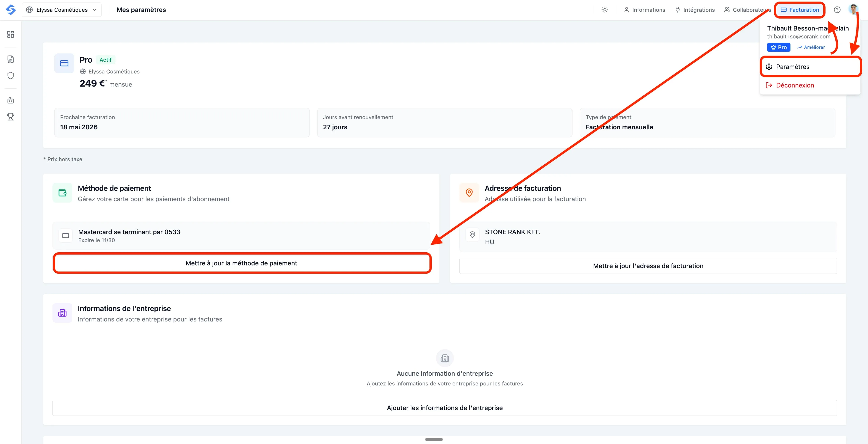Image resolution: width=868 pixels, height=444 pixels.
Task: Click the Méthode de paiement heading
Action: pos(114,188)
